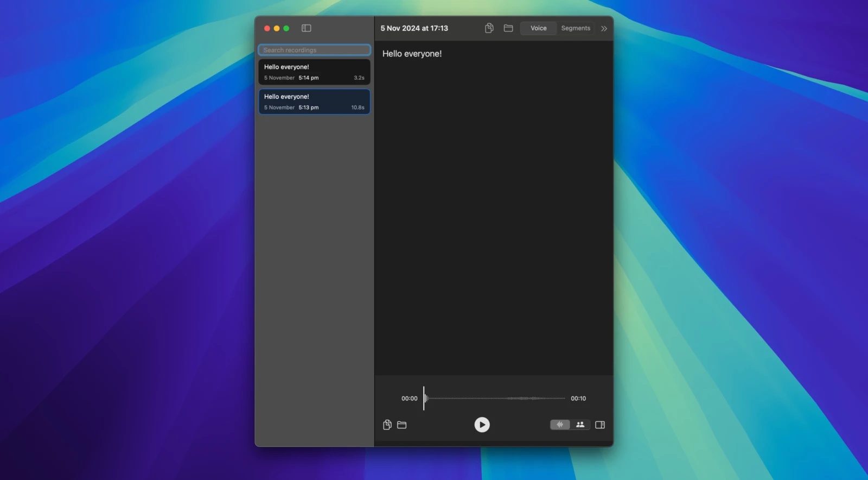Switch to the Segments tab
This screenshot has width=868, height=480.
[x=576, y=28]
